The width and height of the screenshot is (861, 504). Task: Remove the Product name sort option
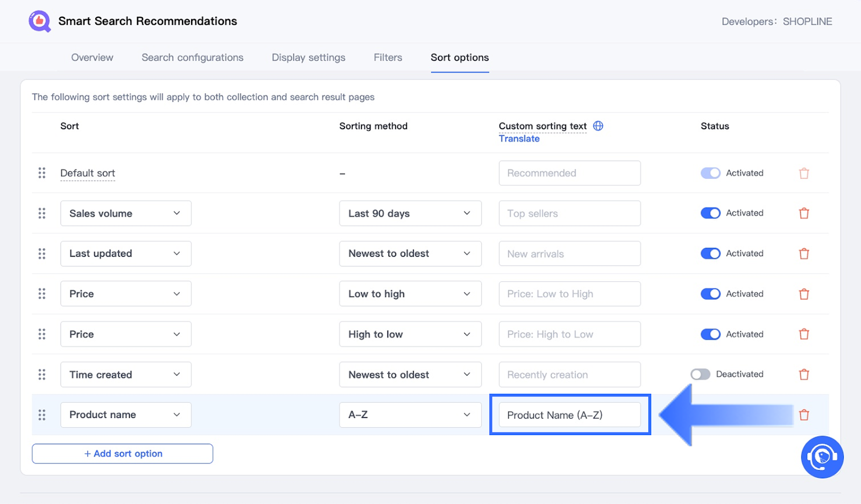[804, 415]
